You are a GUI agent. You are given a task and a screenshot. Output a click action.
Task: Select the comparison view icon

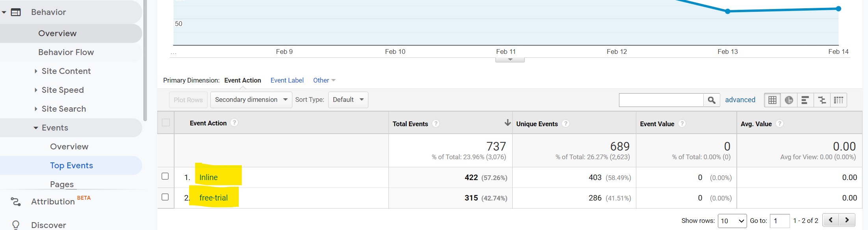[822, 100]
